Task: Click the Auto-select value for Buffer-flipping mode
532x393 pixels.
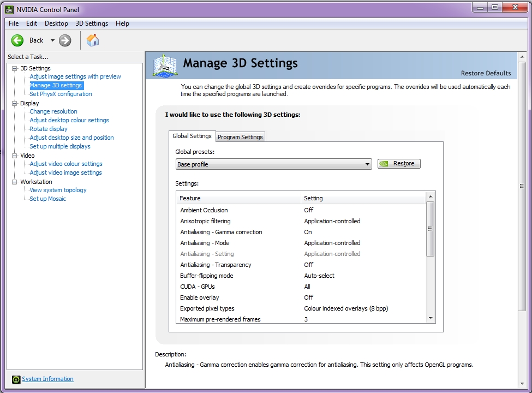Action: click(319, 276)
